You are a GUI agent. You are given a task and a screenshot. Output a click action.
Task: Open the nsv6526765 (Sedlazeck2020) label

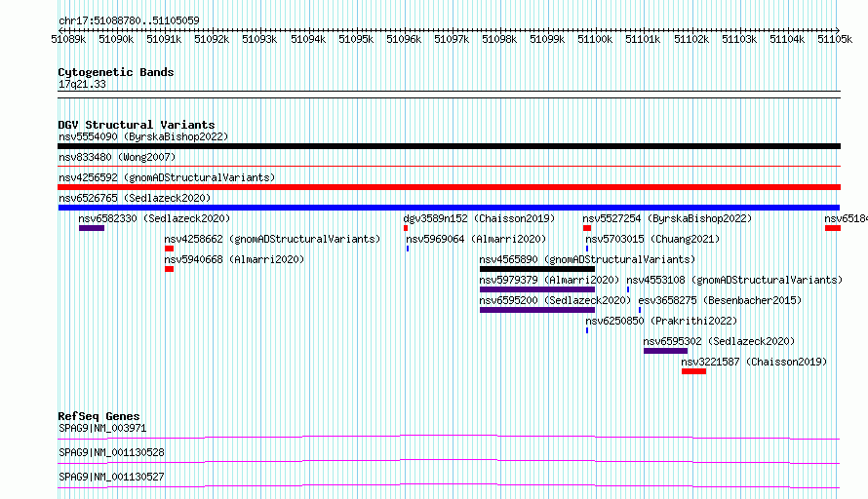(x=135, y=198)
